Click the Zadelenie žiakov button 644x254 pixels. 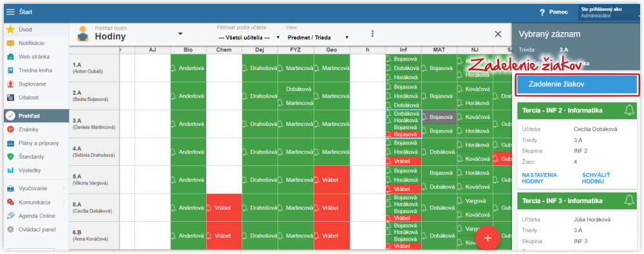[x=577, y=84]
